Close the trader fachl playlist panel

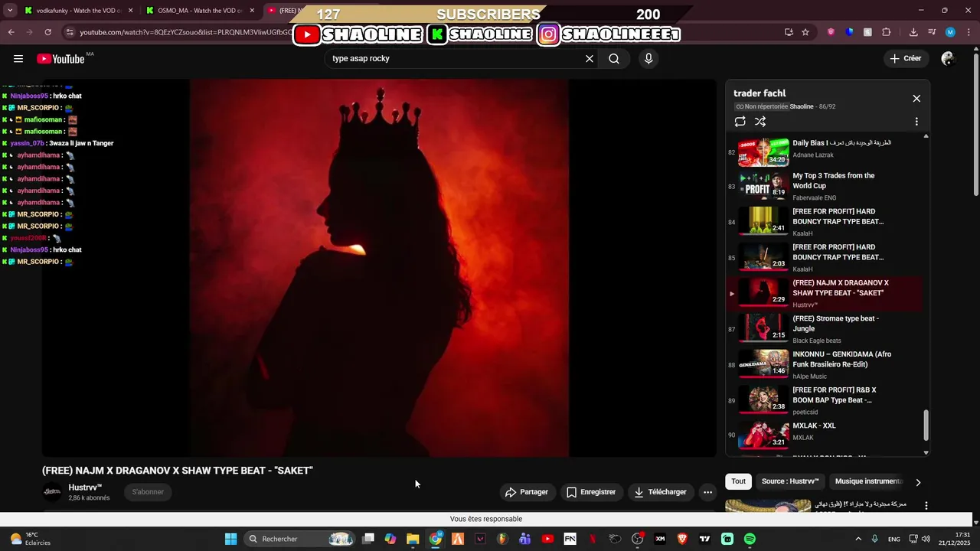coord(916,99)
